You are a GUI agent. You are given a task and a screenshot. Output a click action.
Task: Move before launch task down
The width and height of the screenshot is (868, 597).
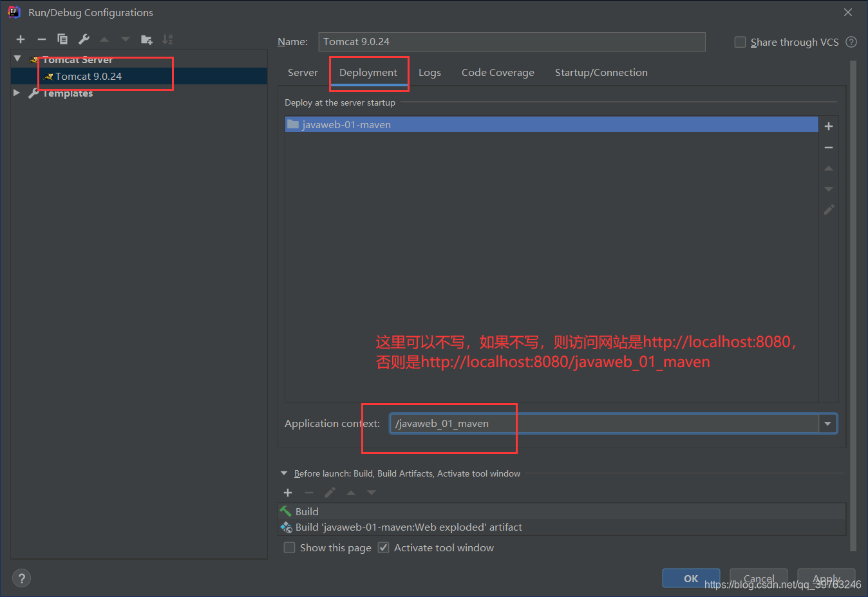pyautogui.click(x=372, y=493)
